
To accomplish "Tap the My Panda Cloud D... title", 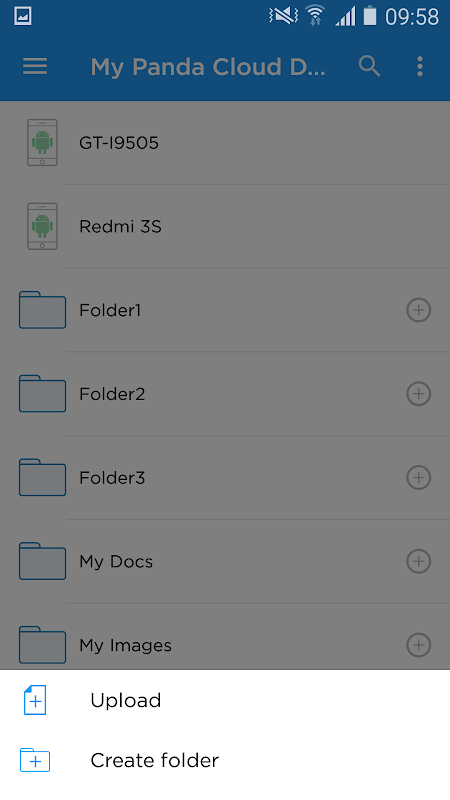I will [208, 67].
